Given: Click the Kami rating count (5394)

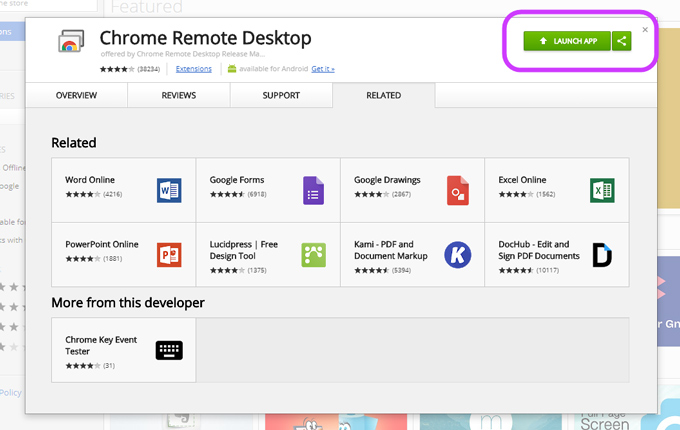Looking at the screenshot, I should [x=401, y=270].
